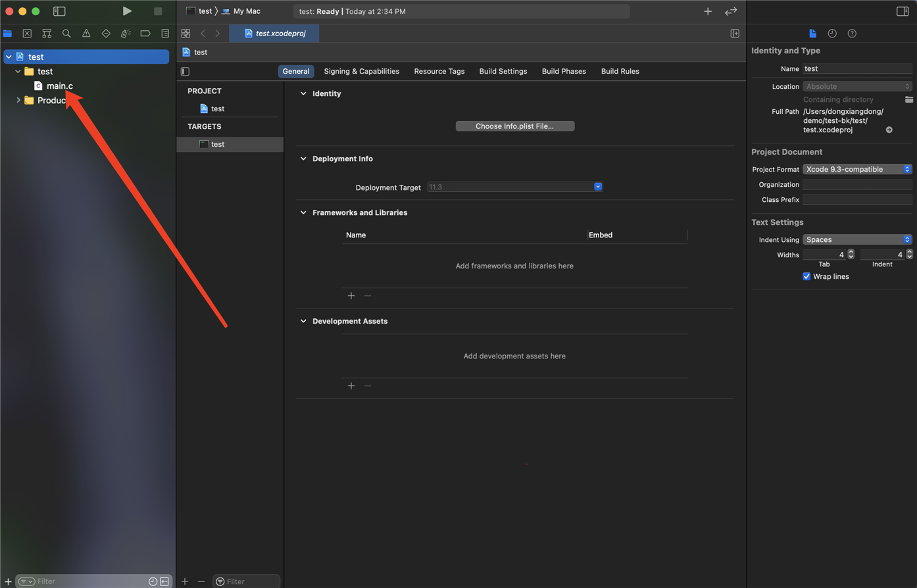Open the Indent Using dropdown
This screenshot has width=917, height=588.
tap(857, 240)
